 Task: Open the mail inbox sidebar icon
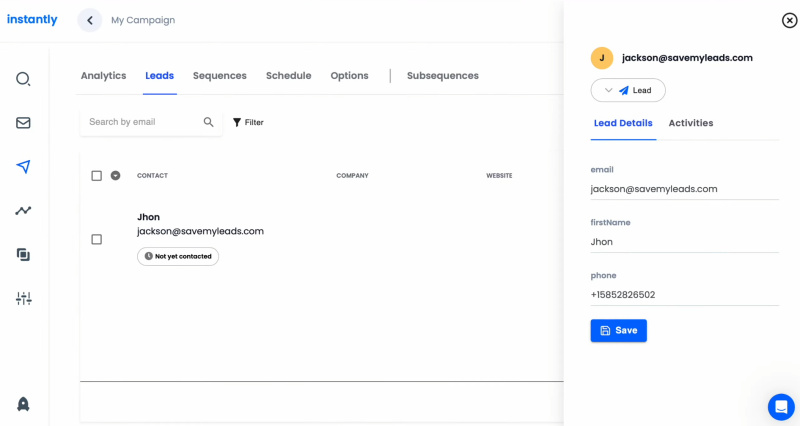[23, 123]
